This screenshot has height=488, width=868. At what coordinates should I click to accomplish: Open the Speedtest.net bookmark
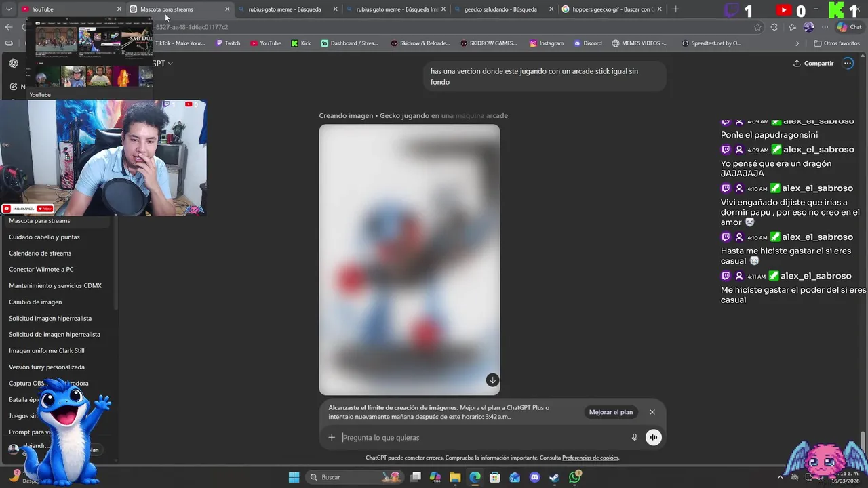pos(711,43)
